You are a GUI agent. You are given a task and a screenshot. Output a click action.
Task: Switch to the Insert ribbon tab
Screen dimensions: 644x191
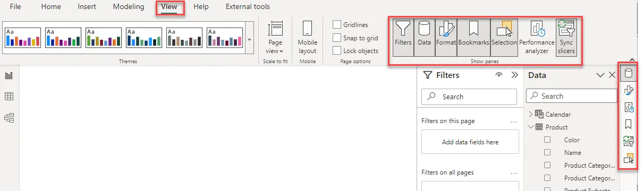pyautogui.click(x=87, y=7)
